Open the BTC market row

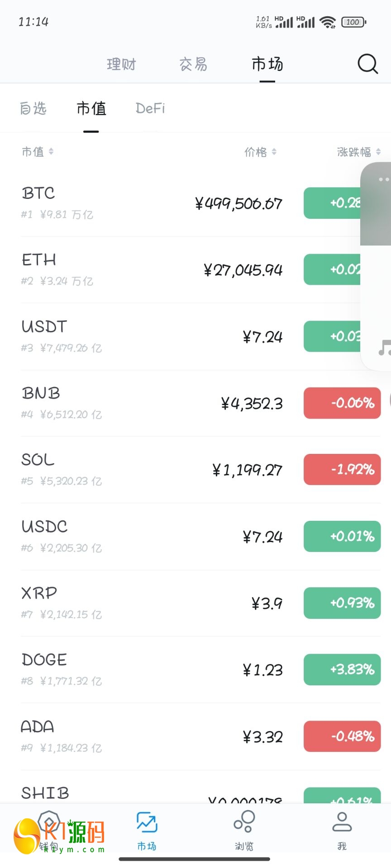point(136,203)
